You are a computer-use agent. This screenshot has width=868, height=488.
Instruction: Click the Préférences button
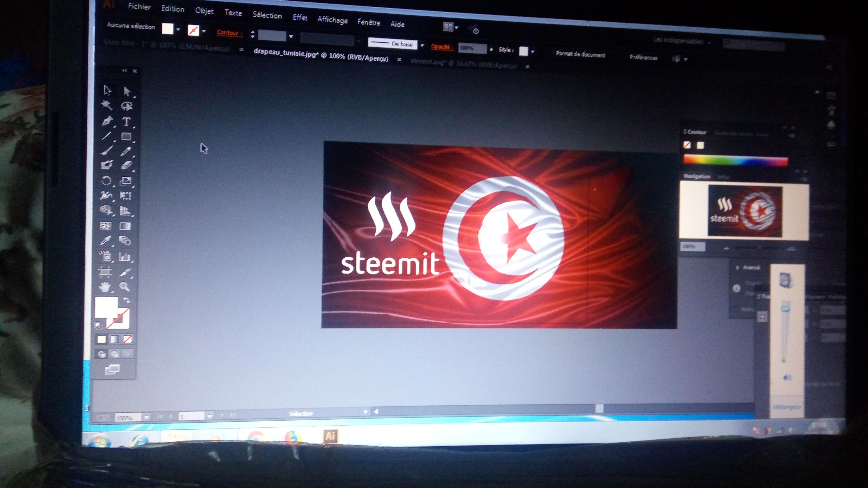pos(643,57)
